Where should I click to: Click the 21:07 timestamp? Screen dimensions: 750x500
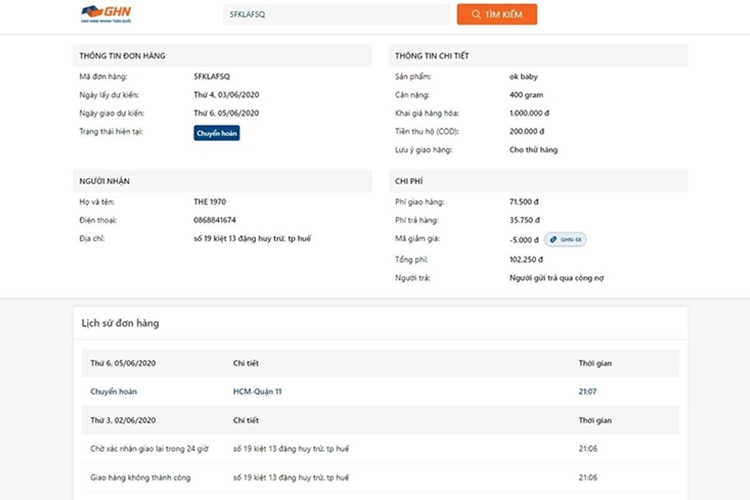587,391
